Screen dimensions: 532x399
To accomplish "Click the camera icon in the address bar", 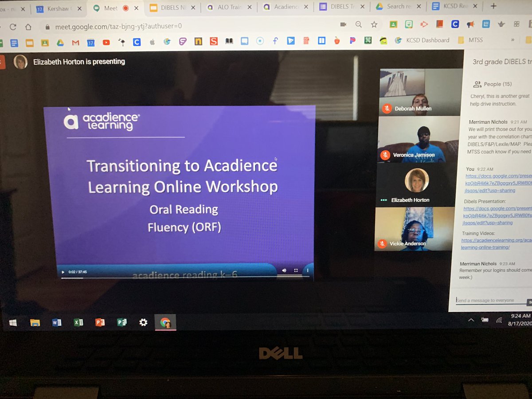I will 343,24.
